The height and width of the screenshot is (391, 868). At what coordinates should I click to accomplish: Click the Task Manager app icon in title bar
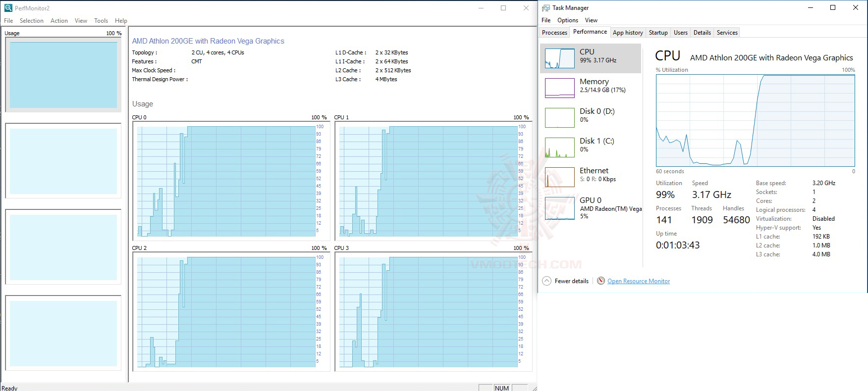point(546,8)
